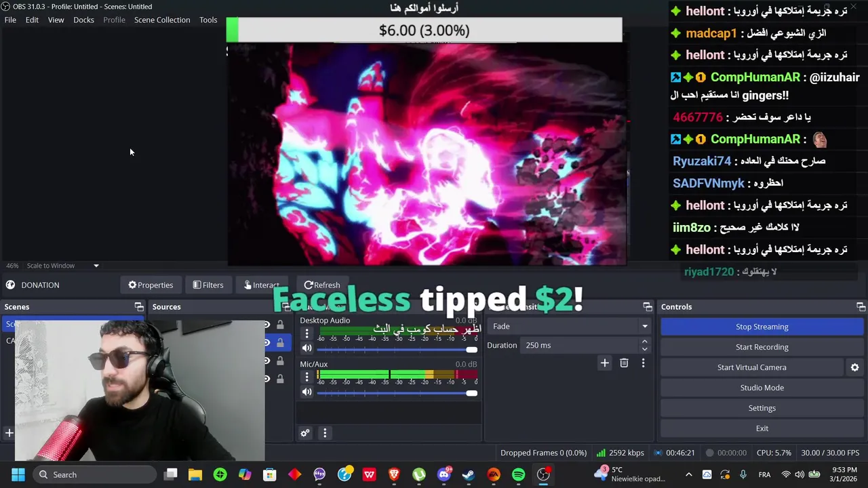Open the Audio Mixer menu beside the gear
Image resolution: width=868 pixels, height=488 pixels.
[x=325, y=433]
